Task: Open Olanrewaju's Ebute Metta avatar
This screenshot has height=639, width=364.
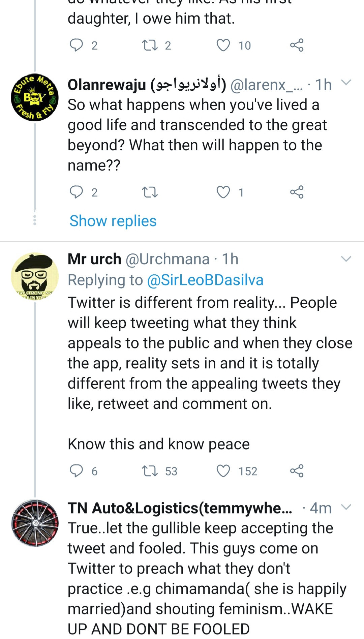Action: point(35,97)
